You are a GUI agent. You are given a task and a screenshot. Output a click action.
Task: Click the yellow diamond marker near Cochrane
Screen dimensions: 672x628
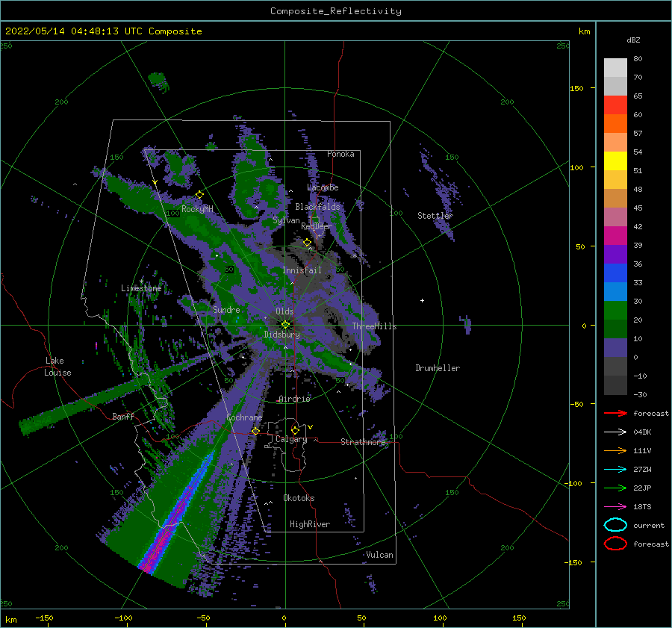pos(255,431)
